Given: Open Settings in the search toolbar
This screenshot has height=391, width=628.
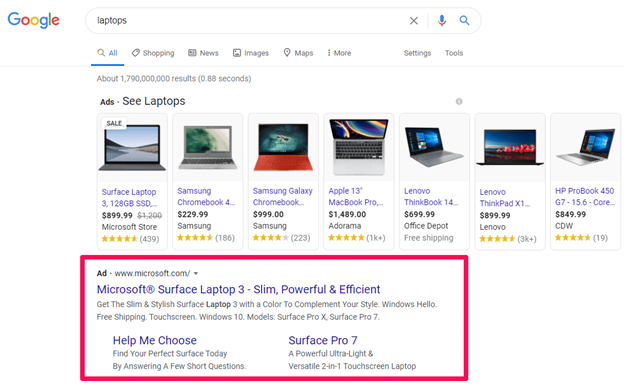Looking at the screenshot, I should click(x=417, y=53).
